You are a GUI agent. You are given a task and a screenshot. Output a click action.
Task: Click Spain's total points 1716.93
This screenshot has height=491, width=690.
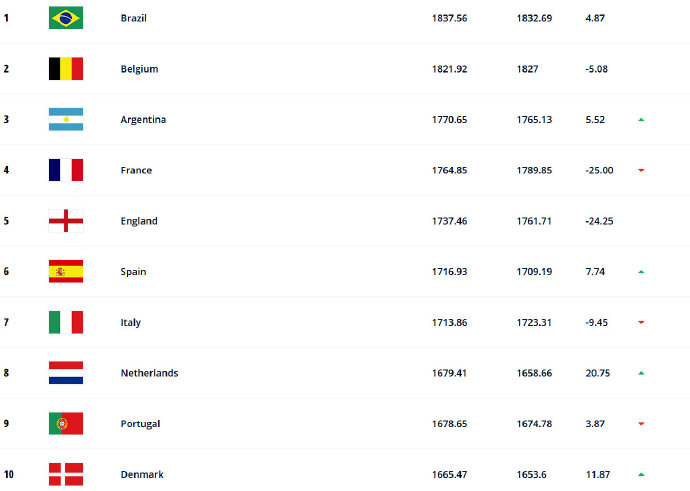[449, 272]
